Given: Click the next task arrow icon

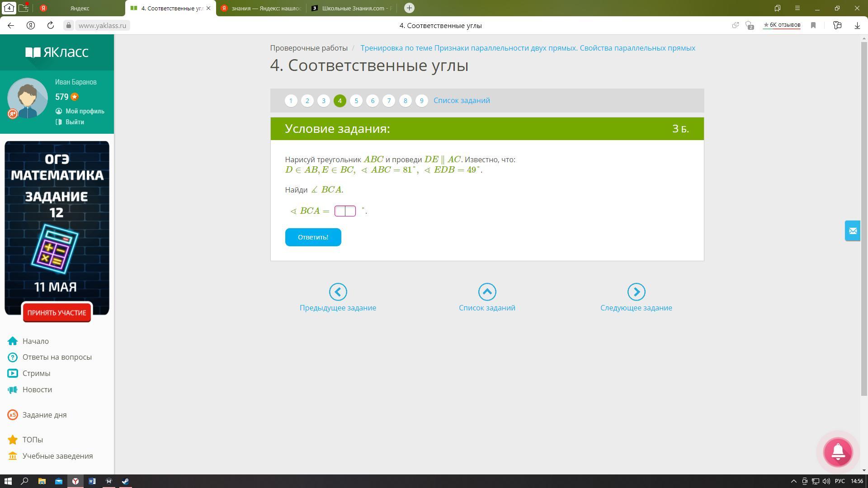Looking at the screenshot, I should coord(636,292).
